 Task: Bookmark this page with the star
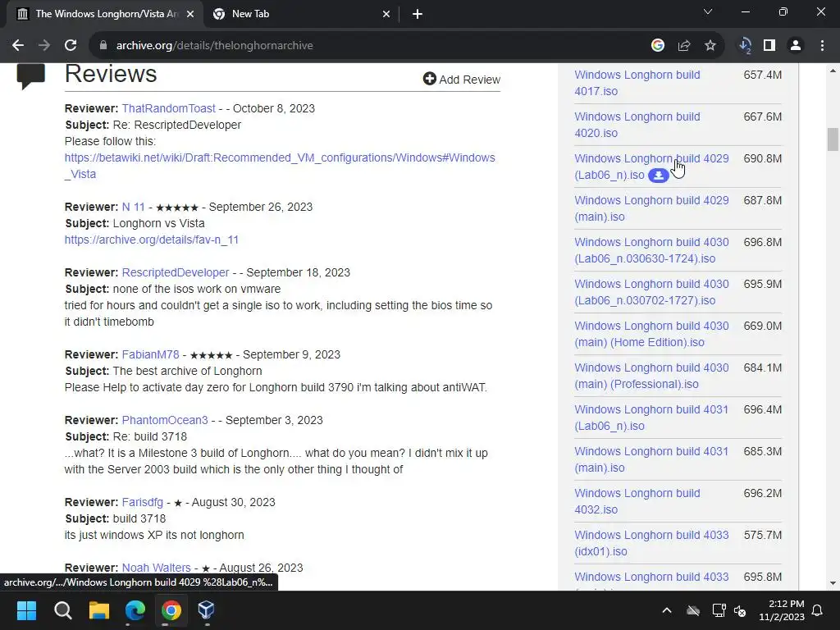point(710,46)
